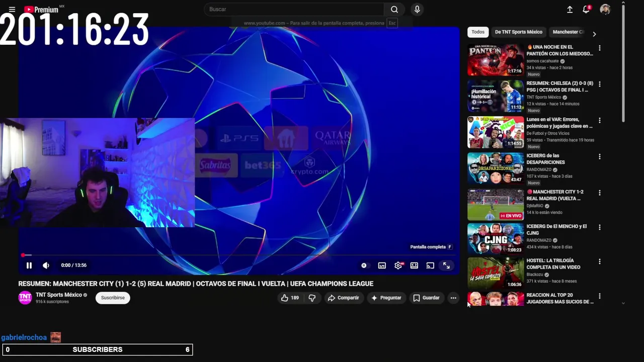This screenshot has width=644, height=362.
Task: Open Iceberg de El Mencho thumbnail
Action: click(496, 239)
